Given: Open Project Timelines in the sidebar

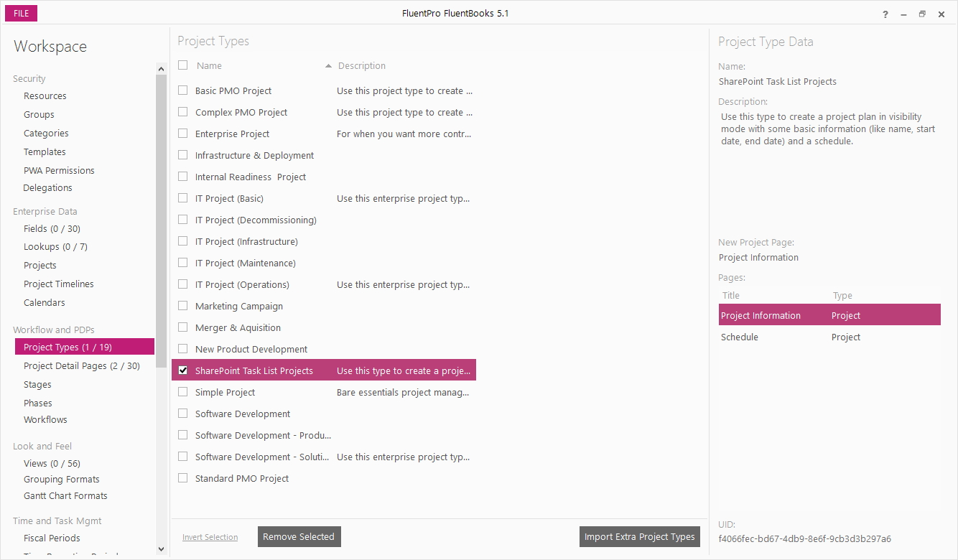Looking at the screenshot, I should (x=59, y=284).
